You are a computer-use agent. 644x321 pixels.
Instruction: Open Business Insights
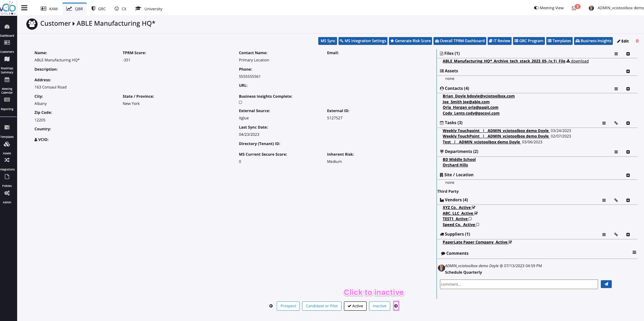tap(593, 41)
